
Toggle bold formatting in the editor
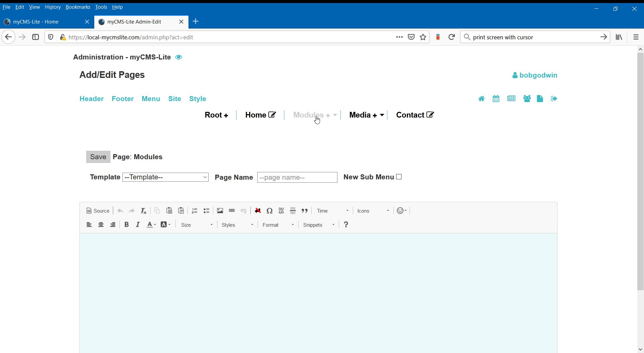click(x=126, y=225)
